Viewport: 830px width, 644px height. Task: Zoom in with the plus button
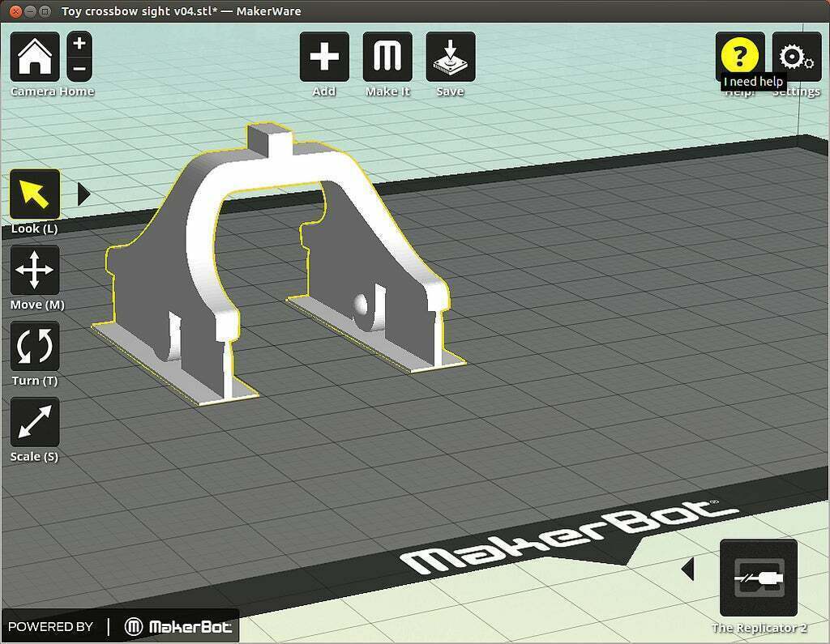79,44
